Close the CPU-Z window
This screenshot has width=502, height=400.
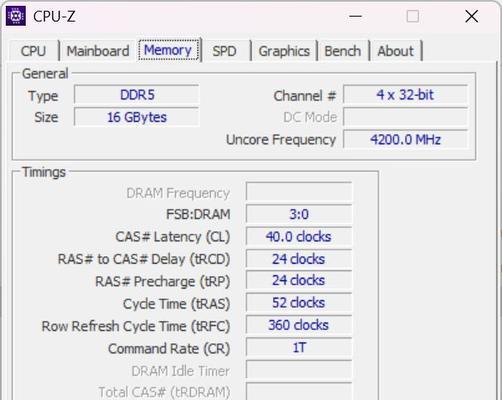pos(471,16)
